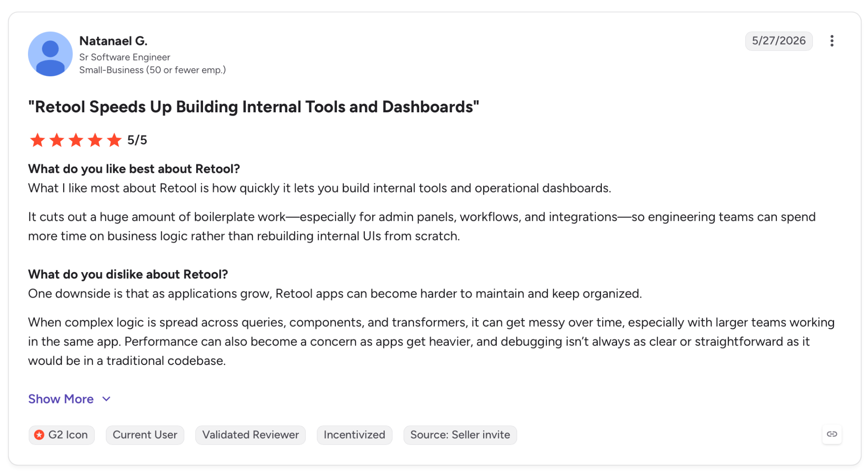Click the third rating star
The image size is (868, 473).
(x=76, y=140)
